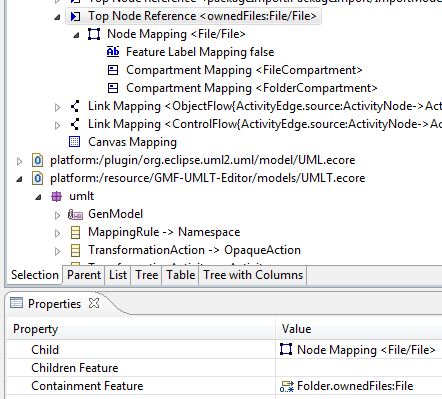Expand the UML.ecore resource node
The image size is (442, 399).
pos(19,161)
